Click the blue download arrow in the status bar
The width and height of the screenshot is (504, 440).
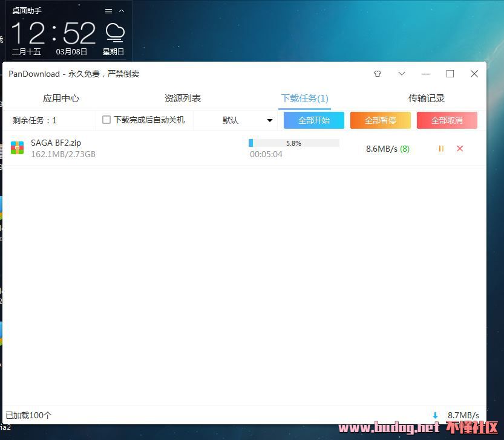pos(435,415)
